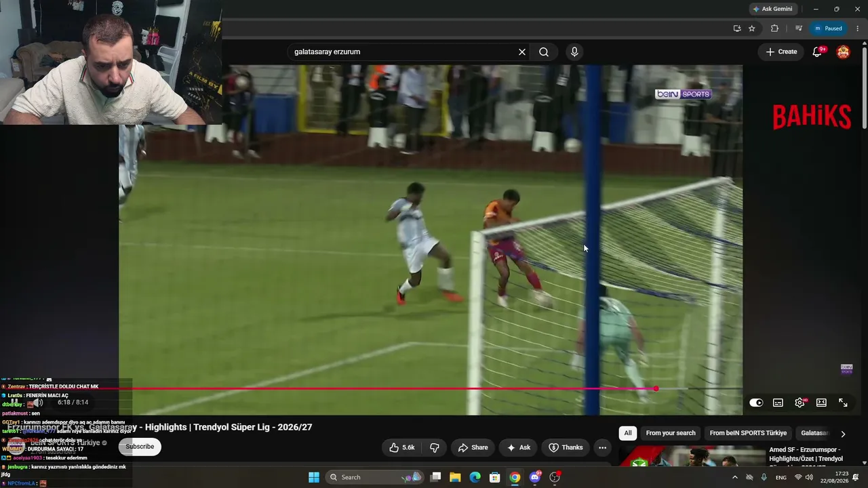Viewport: 868px width, 488px height.
Task: Open the Chrome extensions puzzle icon
Action: 774,28
